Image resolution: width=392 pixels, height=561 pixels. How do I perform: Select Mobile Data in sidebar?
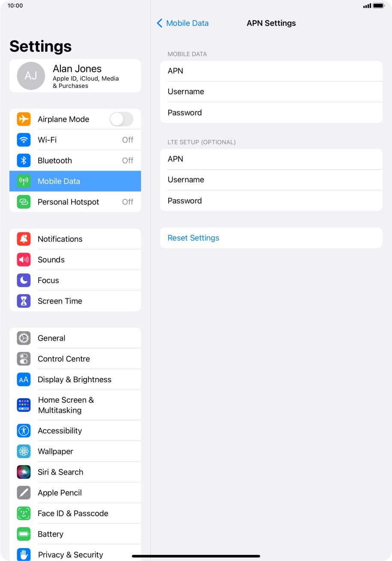75,181
